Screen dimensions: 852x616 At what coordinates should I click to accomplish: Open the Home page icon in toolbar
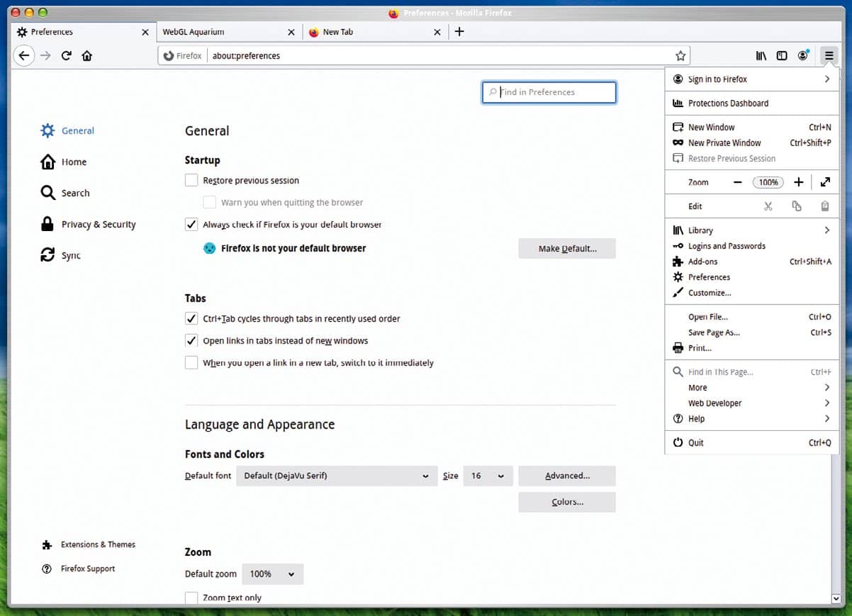point(87,55)
